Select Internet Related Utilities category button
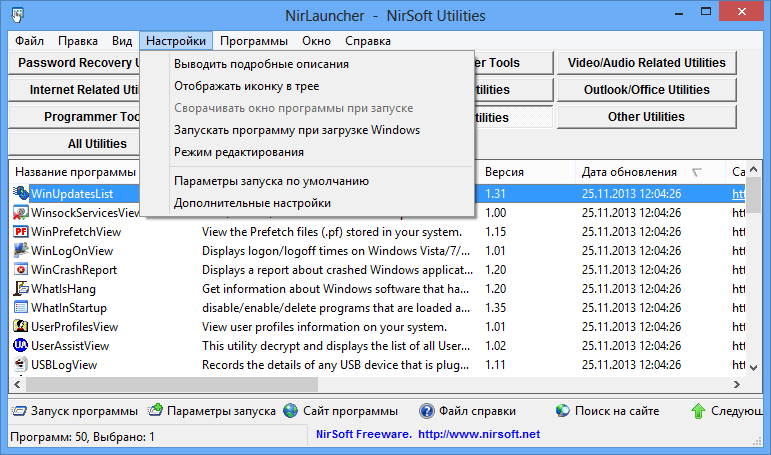This screenshot has width=771, height=455. 75,90
